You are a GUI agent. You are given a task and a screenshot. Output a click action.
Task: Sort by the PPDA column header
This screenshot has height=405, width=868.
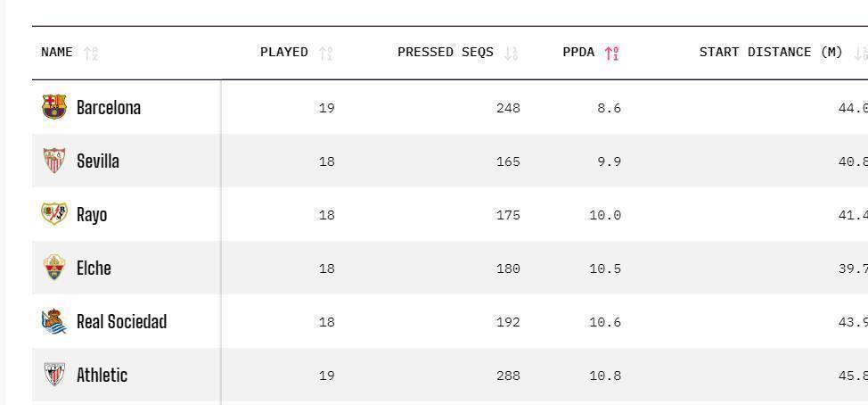pos(578,52)
